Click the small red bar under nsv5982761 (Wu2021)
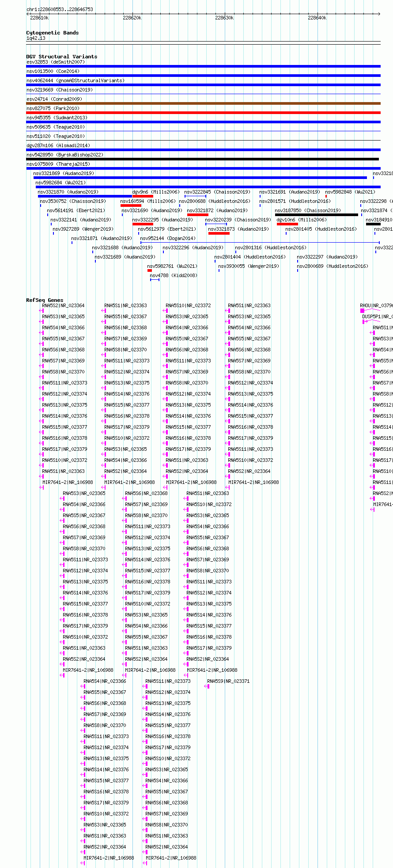The height and width of the screenshot is (868, 393). point(150,270)
